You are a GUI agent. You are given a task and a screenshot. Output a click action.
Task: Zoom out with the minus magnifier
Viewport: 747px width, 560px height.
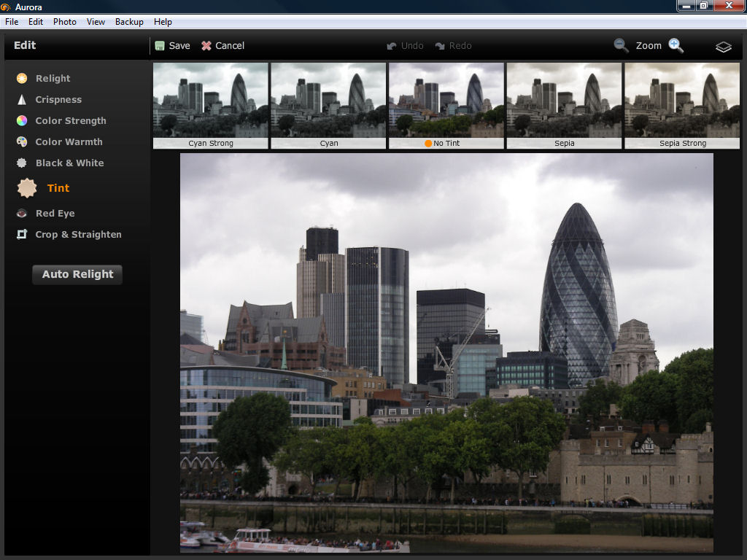(621, 45)
